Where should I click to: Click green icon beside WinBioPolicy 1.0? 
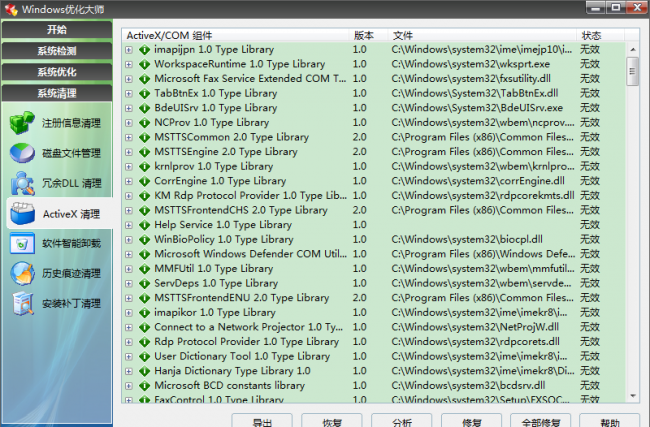click(x=144, y=240)
